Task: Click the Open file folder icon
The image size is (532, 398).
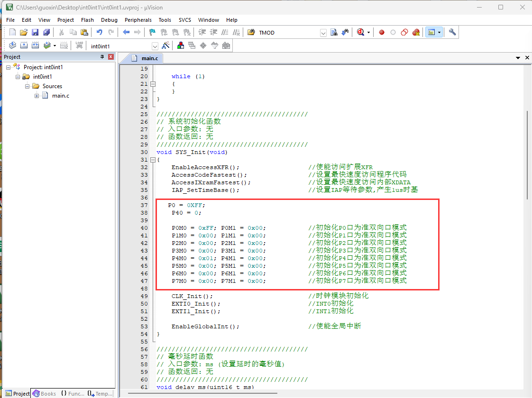Action: pyautogui.click(x=23, y=32)
